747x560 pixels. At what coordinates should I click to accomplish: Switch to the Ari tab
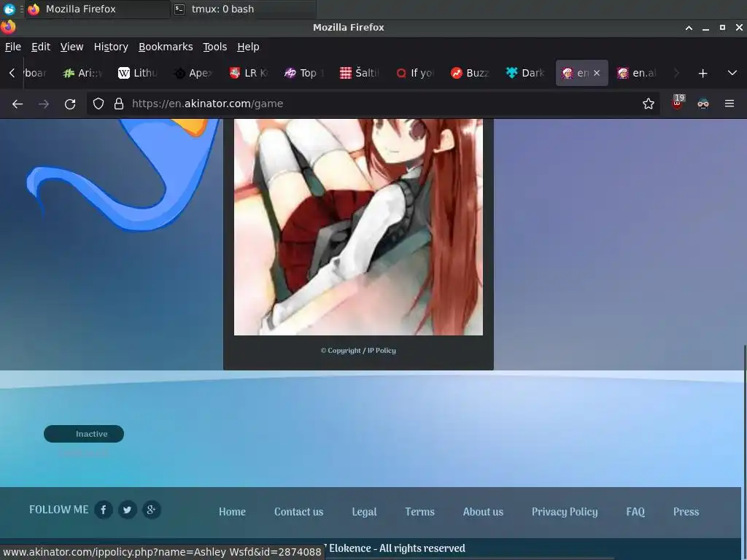point(83,73)
